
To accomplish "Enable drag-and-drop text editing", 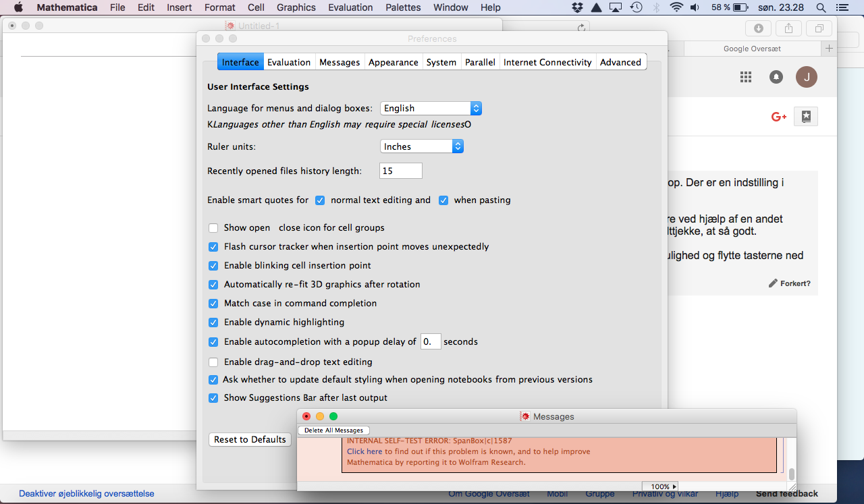I will click(213, 362).
